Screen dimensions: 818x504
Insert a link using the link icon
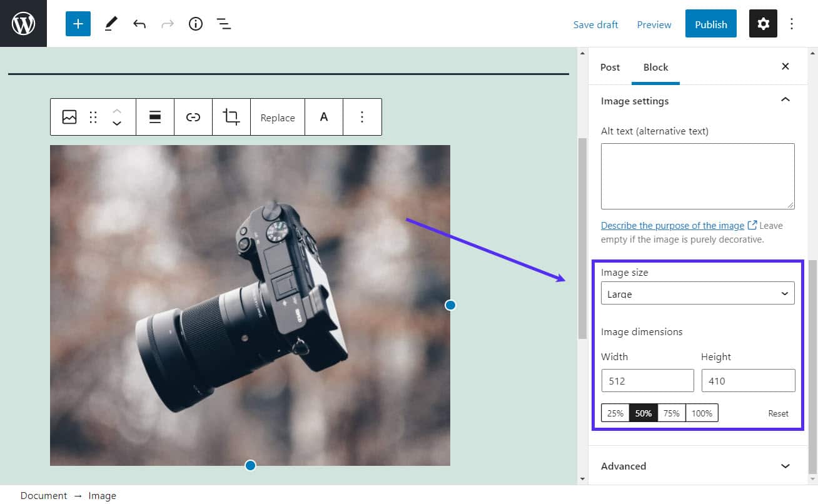click(193, 117)
